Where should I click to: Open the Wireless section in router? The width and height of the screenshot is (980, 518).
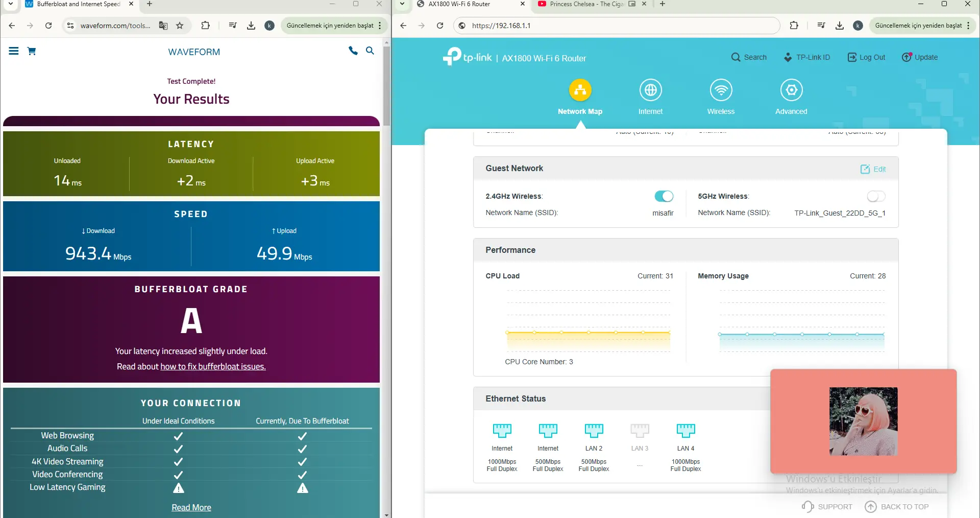[721, 98]
